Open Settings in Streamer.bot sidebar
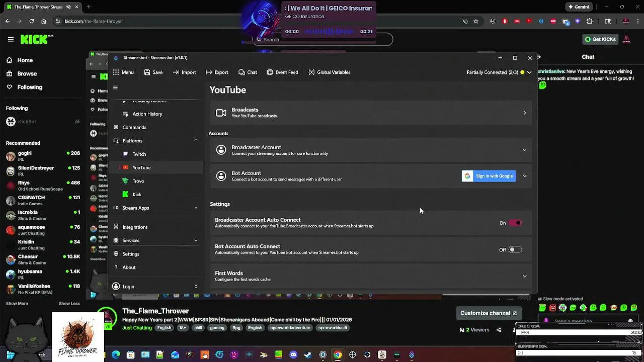Image resolution: width=644 pixels, height=362 pixels. pos(131,254)
